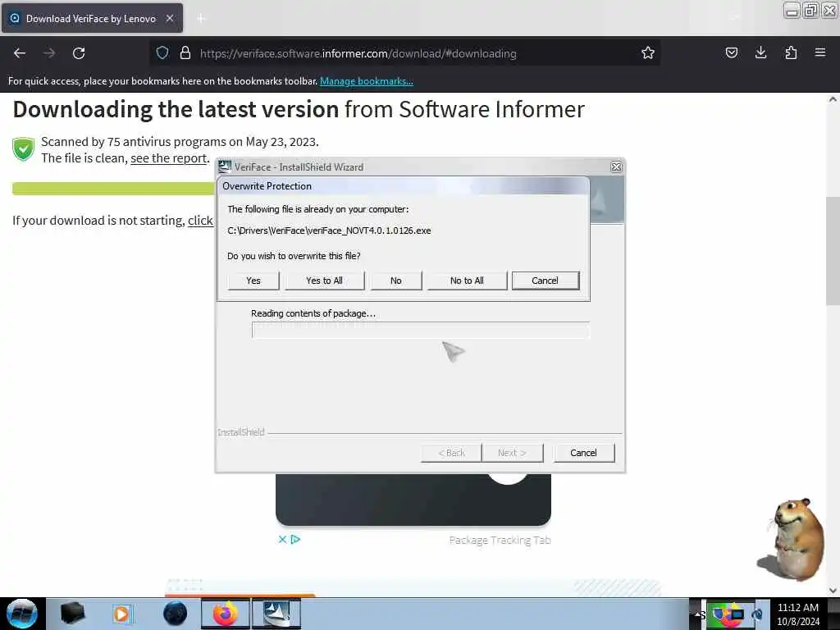Bookmark this page with the star icon

click(x=648, y=52)
